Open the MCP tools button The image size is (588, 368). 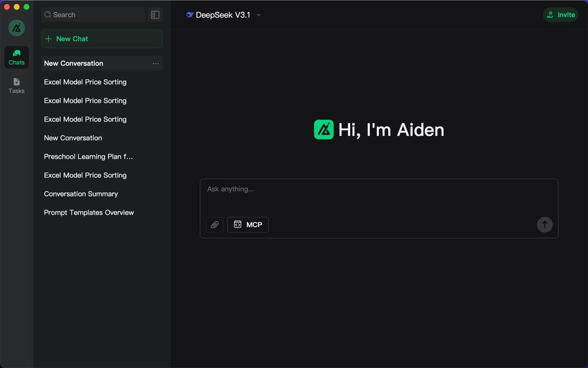248,225
